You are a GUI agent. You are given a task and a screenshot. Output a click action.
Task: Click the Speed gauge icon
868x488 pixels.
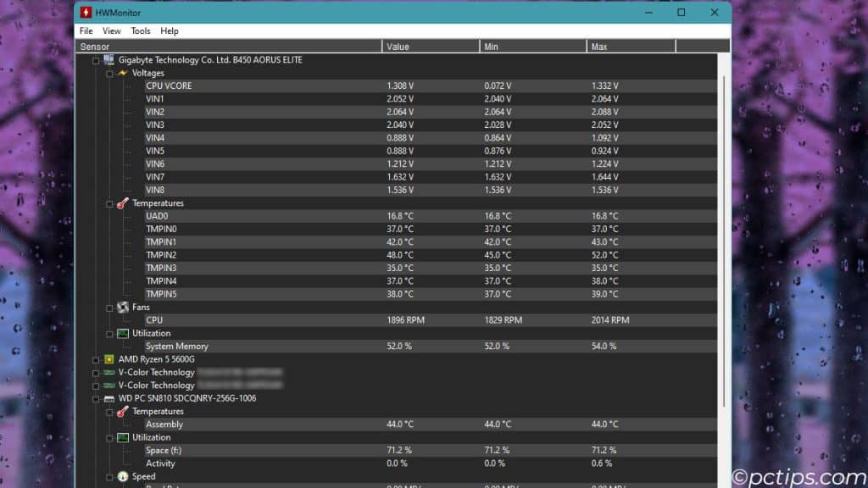click(x=123, y=477)
